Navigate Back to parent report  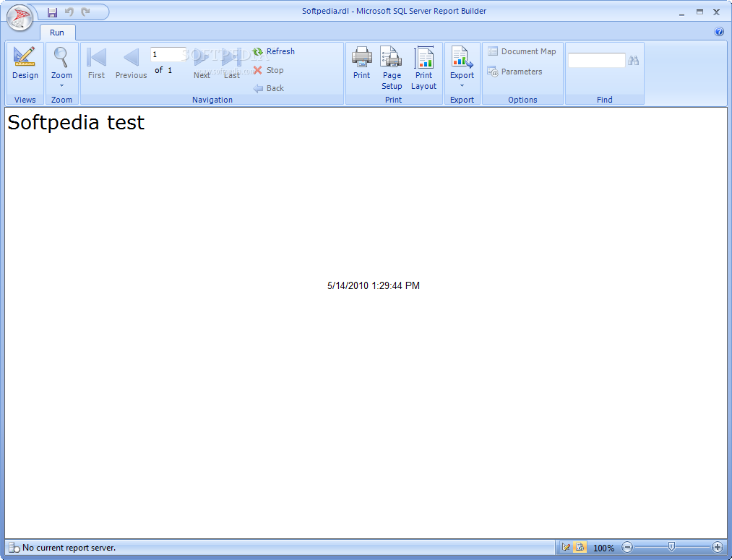(x=268, y=88)
